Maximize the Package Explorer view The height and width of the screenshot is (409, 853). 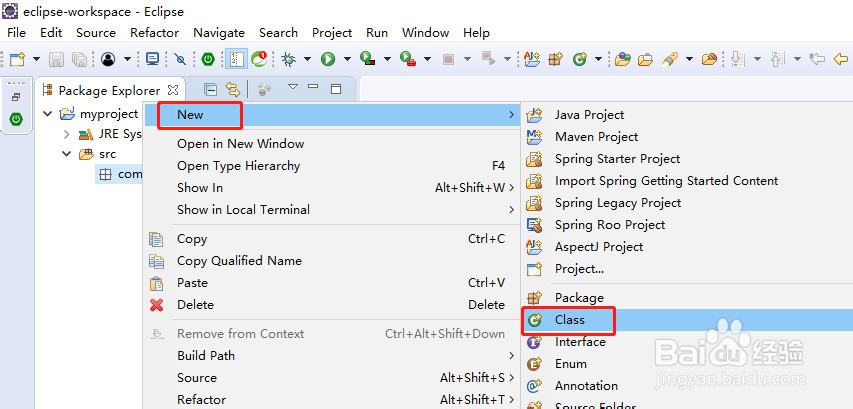click(336, 89)
